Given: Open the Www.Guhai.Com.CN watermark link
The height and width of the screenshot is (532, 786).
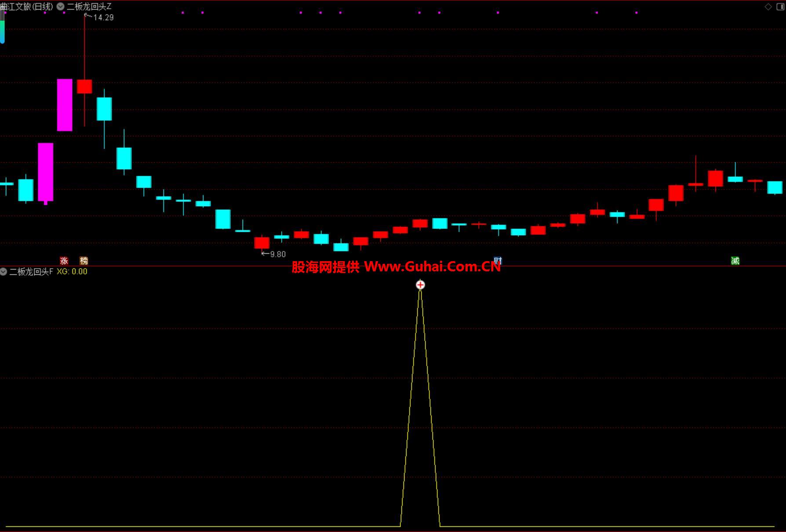Looking at the screenshot, I should [x=432, y=266].
